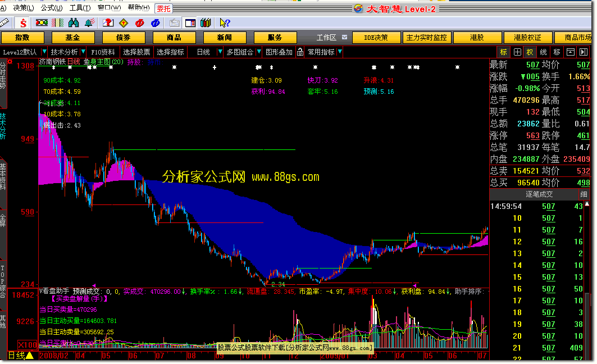This screenshot has height=364, width=597.
Task: Click 选择指标 in the toolbar
Action: (170, 52)
